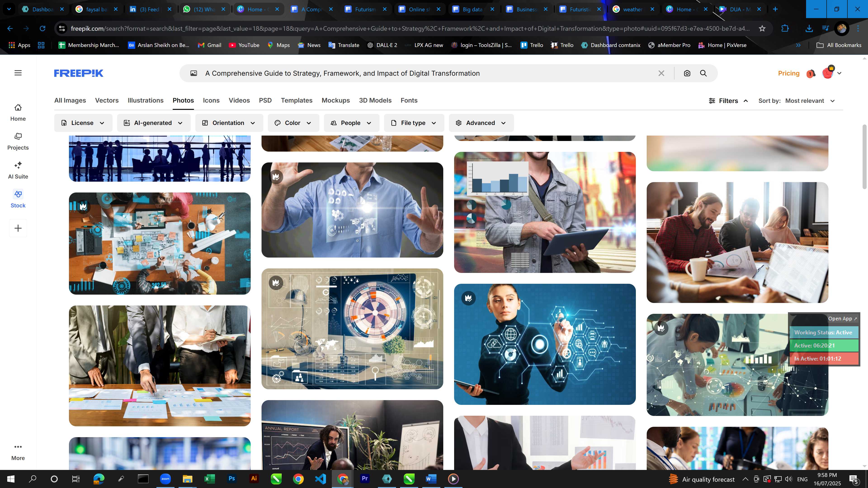
Task: Open search by image camera icon
Action: point(687,73)
